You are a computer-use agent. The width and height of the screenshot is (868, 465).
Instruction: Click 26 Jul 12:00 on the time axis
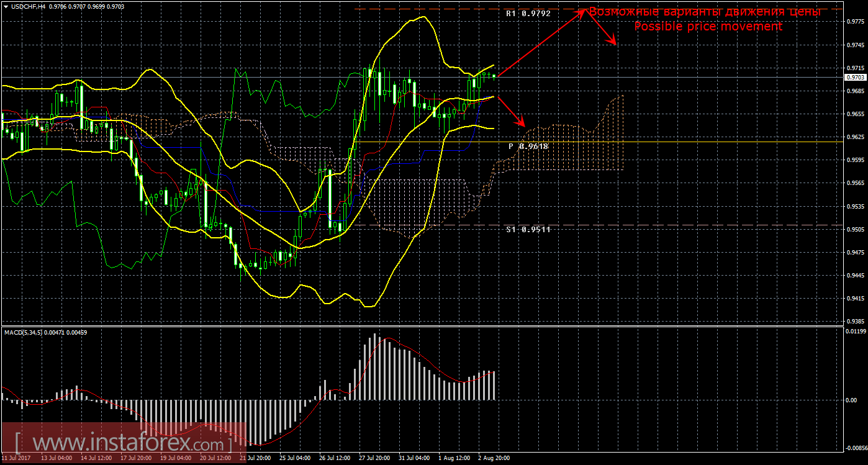333,459
